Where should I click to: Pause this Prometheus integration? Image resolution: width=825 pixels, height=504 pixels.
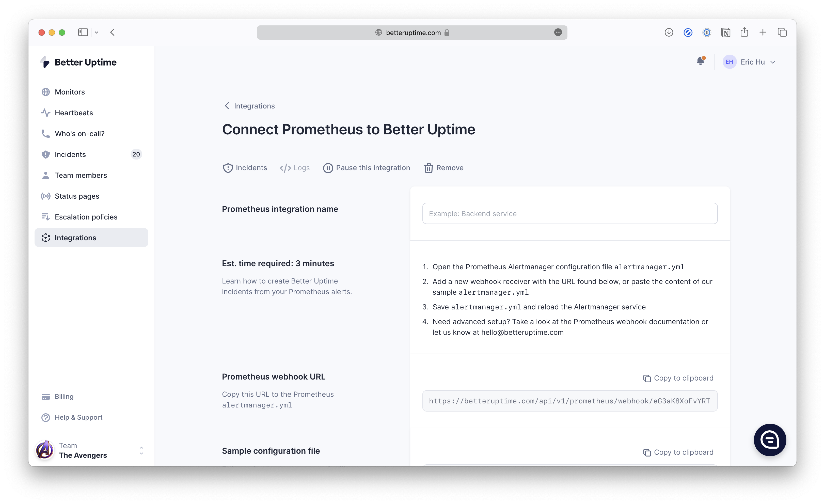(x=367, y=168)
